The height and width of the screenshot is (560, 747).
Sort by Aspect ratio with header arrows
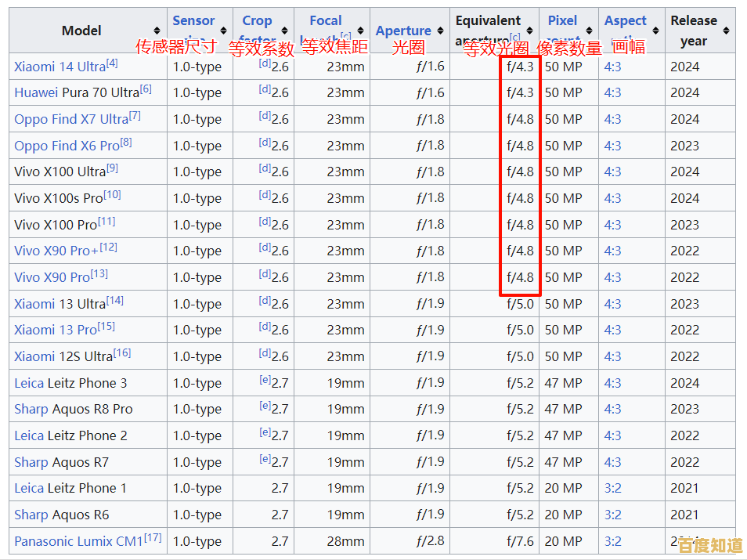pos(656,31)
